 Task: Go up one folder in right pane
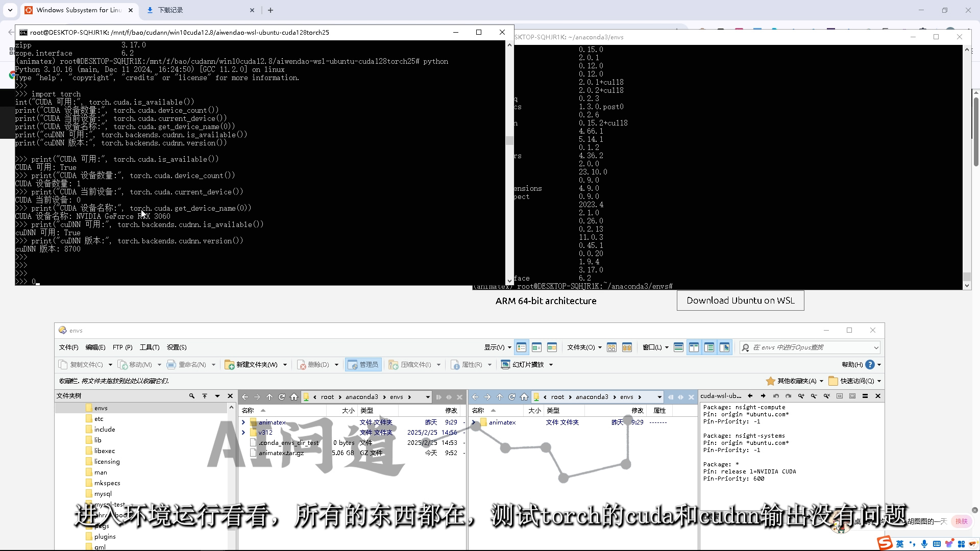(500, 397)
